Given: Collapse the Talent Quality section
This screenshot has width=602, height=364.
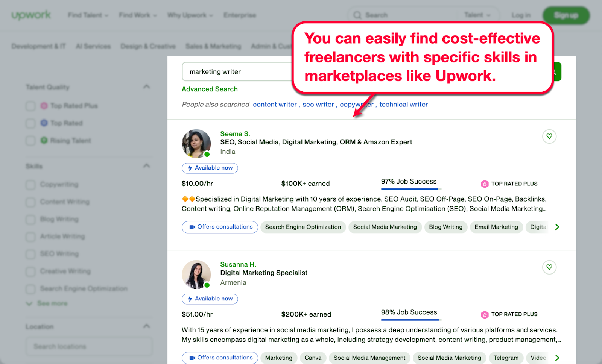Looking at the screenshot, I should point(146,87).
